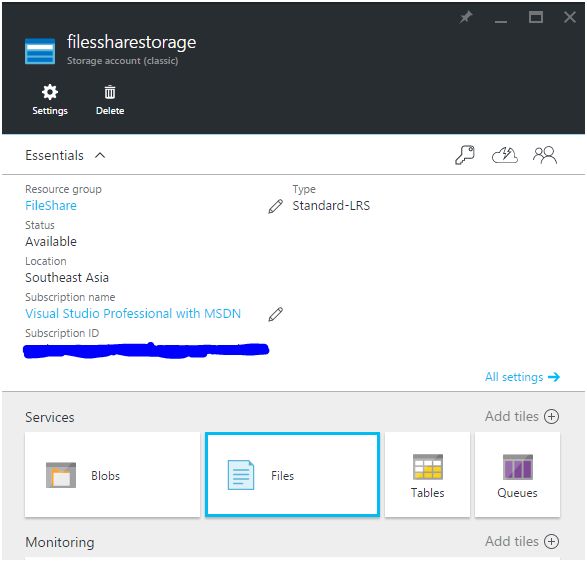Close the filessharestorage blade
The width and height of the screenshot is (587, 562).
570,17
